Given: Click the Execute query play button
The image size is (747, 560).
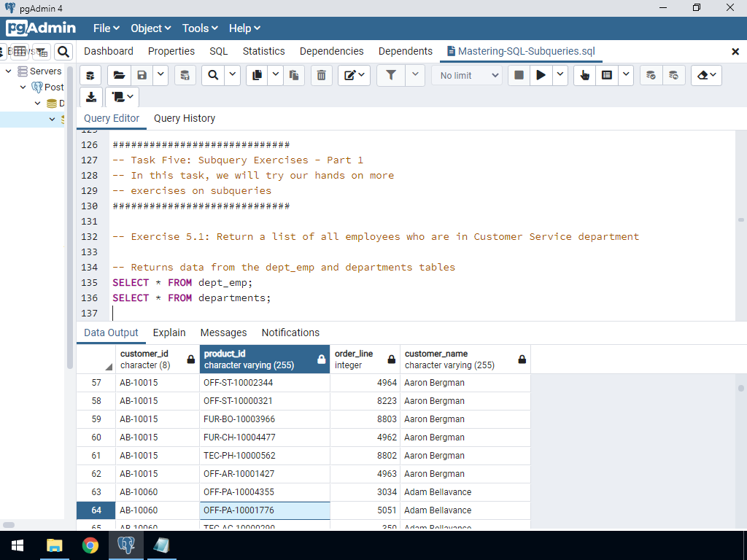Looking at the screenshot, I should tap(541, 75).
